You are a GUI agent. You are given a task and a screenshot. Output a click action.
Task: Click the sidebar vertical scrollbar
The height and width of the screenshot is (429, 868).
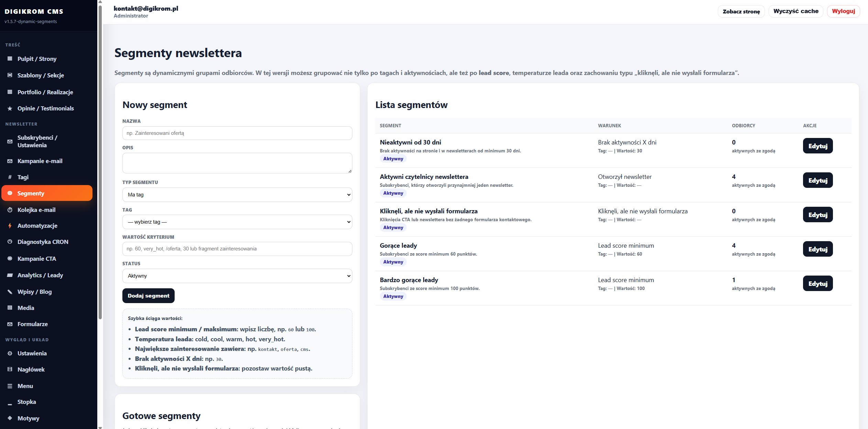(x=100, y=162)
